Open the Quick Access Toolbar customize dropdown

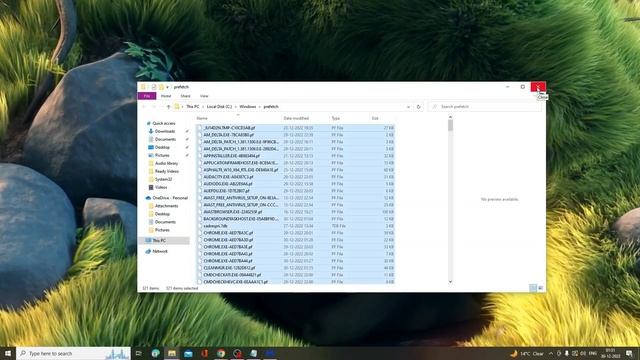[167, 87]
